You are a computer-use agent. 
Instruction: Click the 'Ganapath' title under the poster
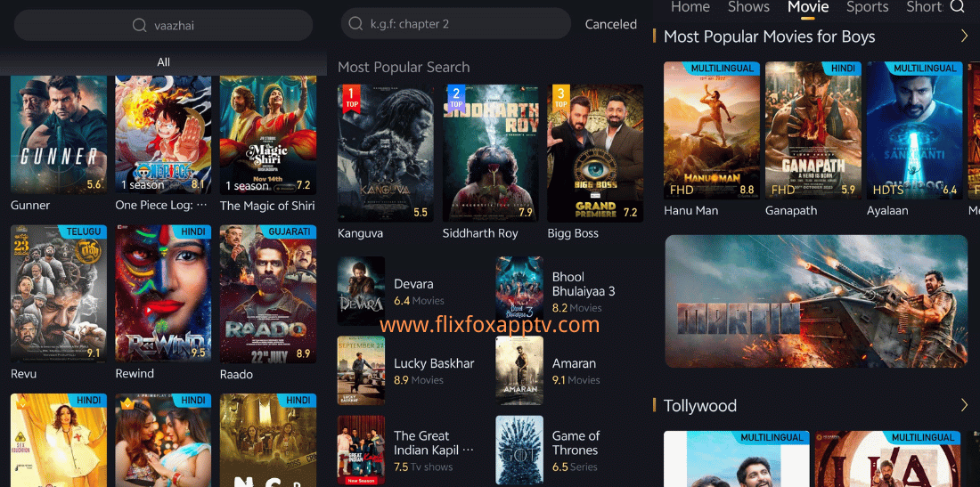790,211
